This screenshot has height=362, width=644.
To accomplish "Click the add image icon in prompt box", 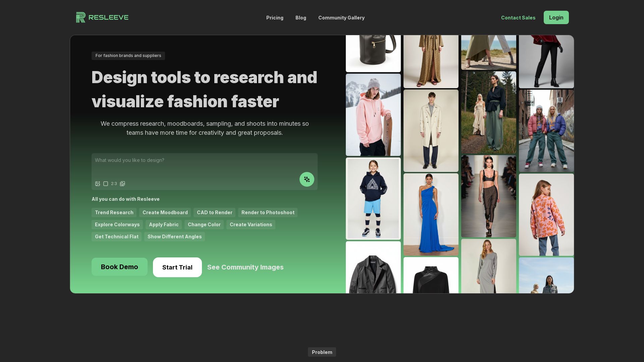I will click(98, 184).
